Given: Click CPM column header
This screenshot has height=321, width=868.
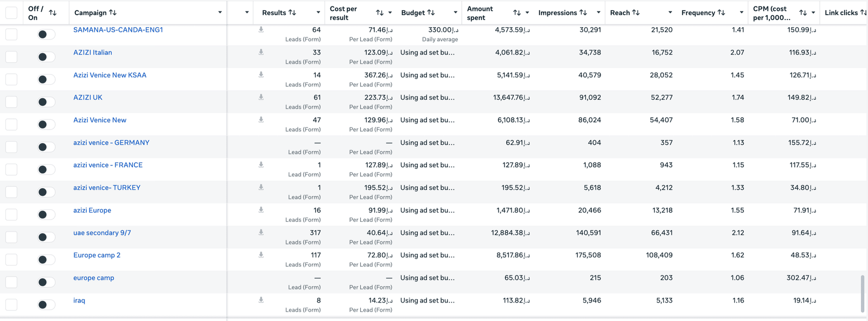Looking at the screenshot, I should (x=771, y=13).
